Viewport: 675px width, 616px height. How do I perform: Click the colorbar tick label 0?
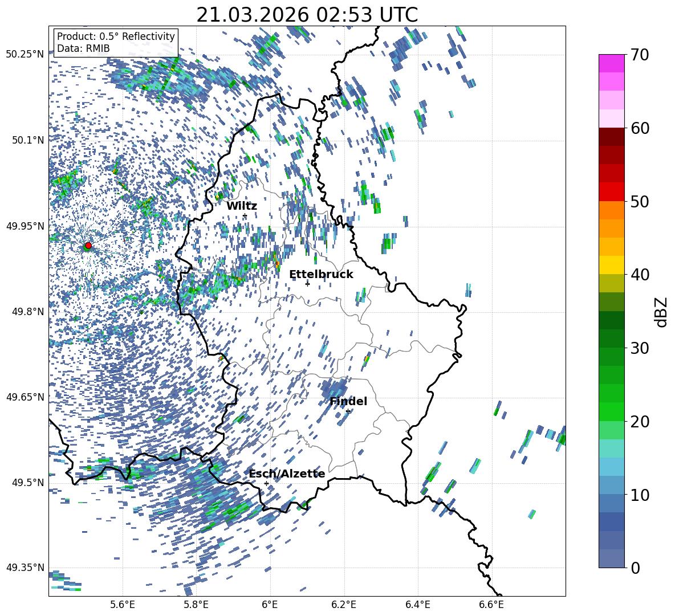pos(635,568)
